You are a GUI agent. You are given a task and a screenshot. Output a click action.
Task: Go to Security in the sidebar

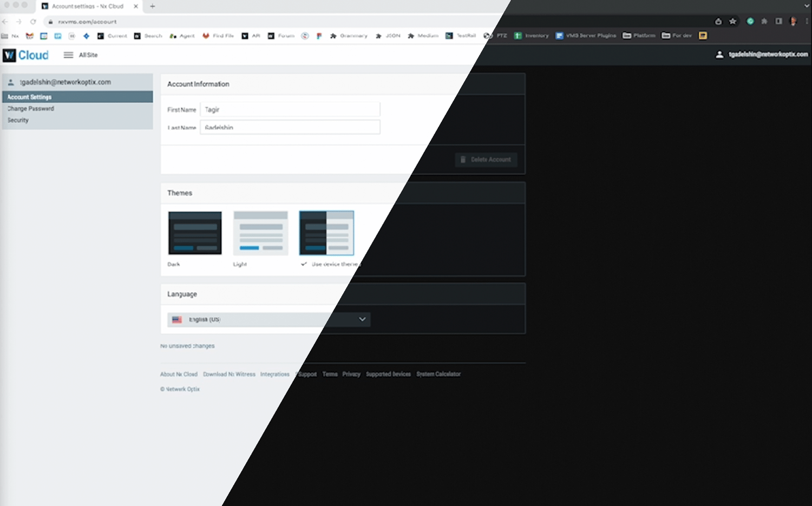pos(18,120)
